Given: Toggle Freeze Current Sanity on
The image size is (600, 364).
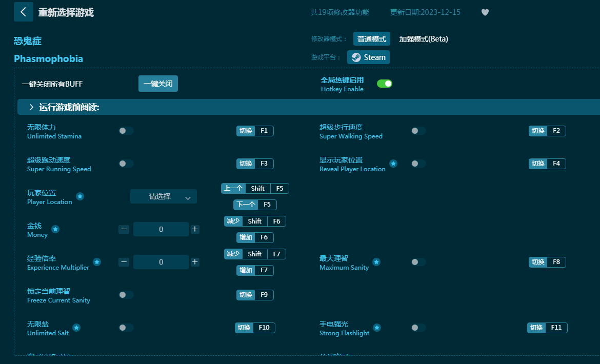Looking at the screenshot, I should click(x=126, y=295).
